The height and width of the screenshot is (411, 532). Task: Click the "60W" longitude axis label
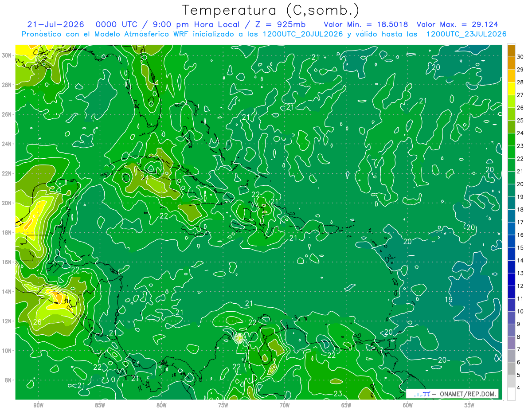pos(408,405)
